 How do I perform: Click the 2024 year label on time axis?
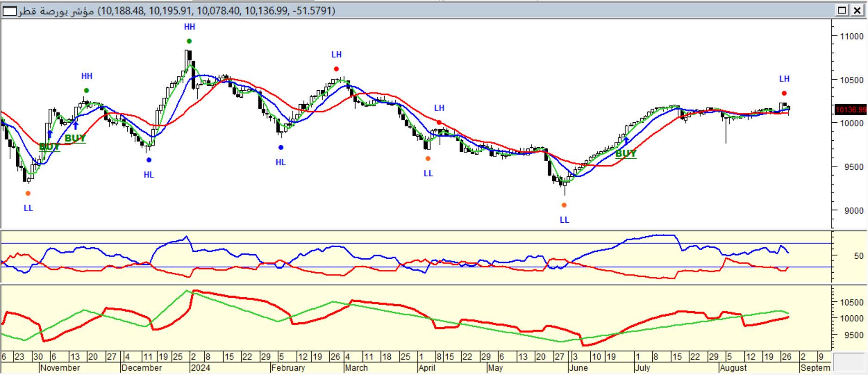click(x=200, y=368)
